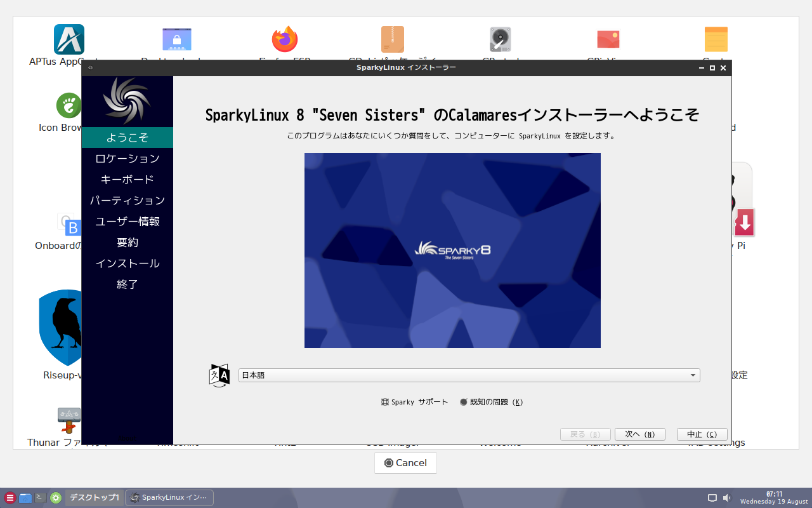Open the red application menu in the taskbar
This screenshot has height=508, width=812.
pyautogui.click(x=10, y=498)
